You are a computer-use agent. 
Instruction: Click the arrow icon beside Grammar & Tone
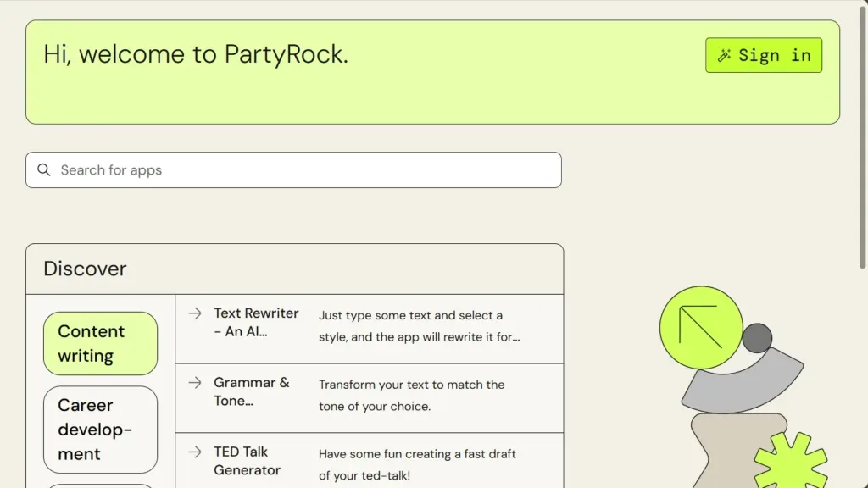[195, 383]
